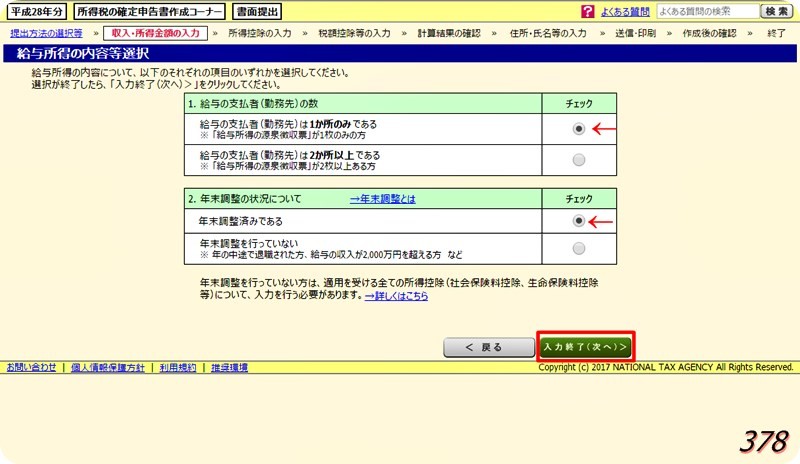The height and width of the screenshot is (464, 800).
Task: Click the 入力終了(次へ)> button
Action: tap(585, 347)
